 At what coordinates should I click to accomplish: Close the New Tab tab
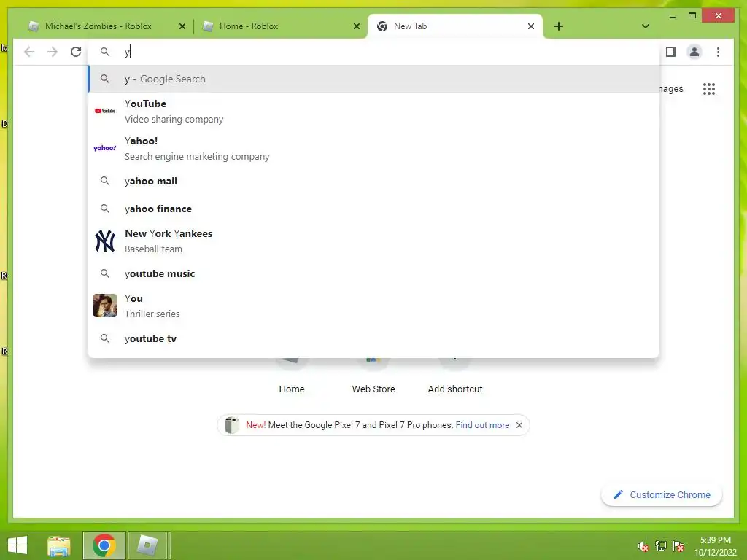(x=531, y=26)
